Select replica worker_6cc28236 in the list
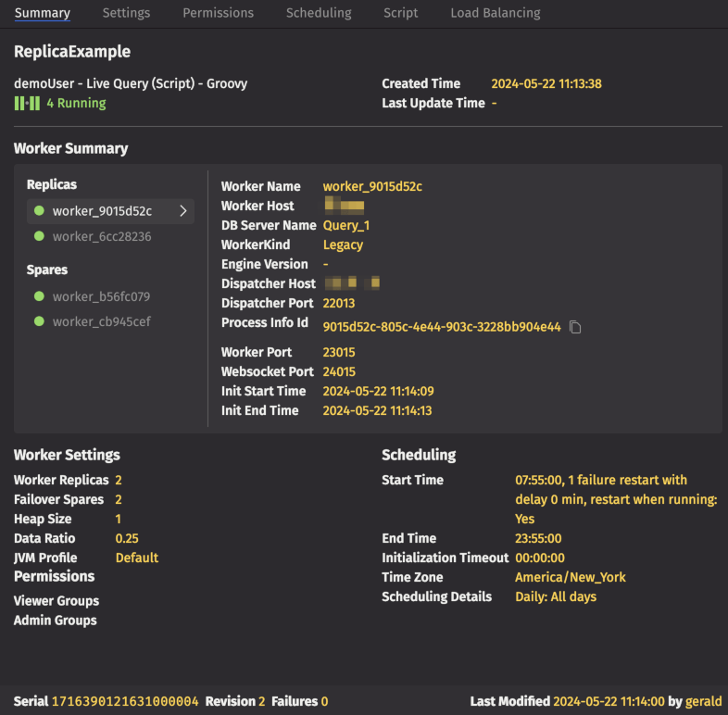 tap(102, 236)
